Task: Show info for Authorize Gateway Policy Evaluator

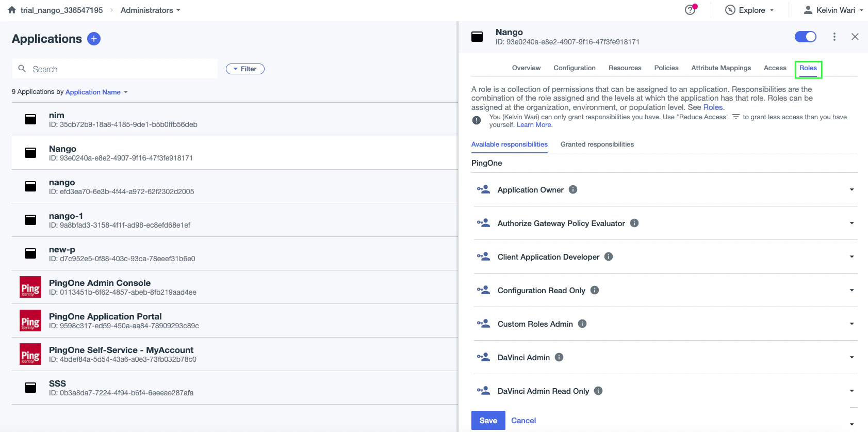Action: 634,223
